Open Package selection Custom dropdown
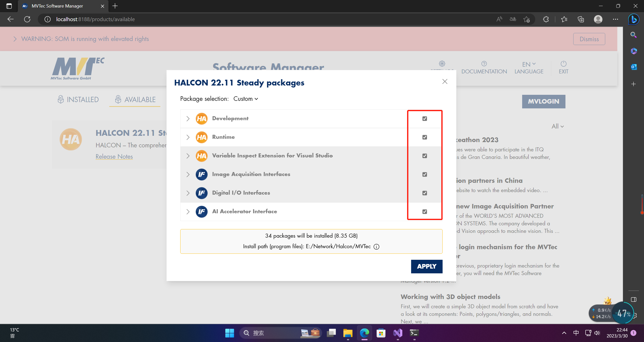The height and width of the screenshot is (342, 644). click(x=245, y=99)
